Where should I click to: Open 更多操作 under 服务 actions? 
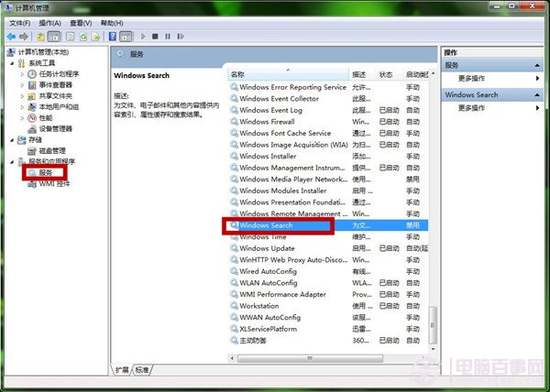471,79
